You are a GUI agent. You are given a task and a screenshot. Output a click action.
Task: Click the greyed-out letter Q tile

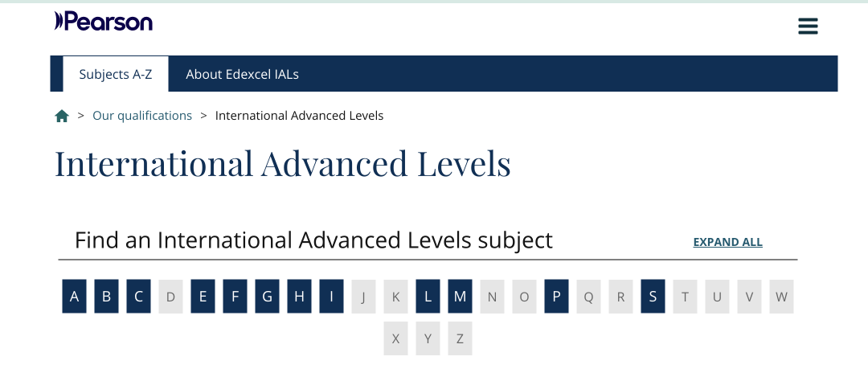click(588, 296)
